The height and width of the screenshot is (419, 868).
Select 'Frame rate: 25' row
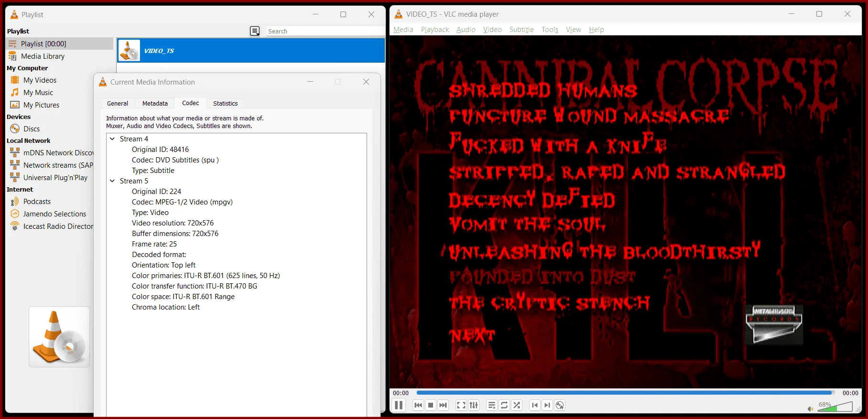[154, 244]
